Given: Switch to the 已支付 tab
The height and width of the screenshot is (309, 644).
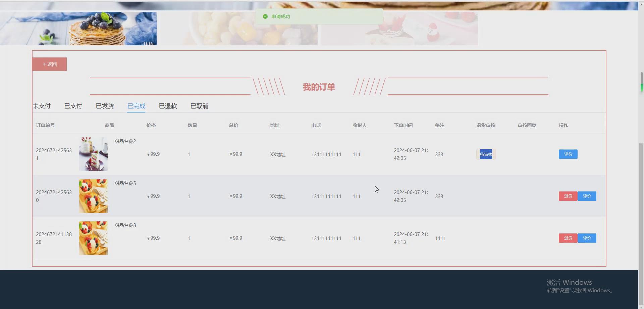Looking at the screenshot, I should pyautogui.click(x=73, y=106).
